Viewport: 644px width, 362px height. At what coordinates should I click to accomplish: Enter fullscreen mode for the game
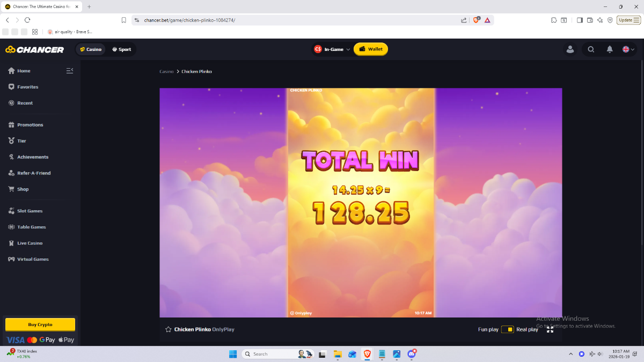(x=550, y=329)
